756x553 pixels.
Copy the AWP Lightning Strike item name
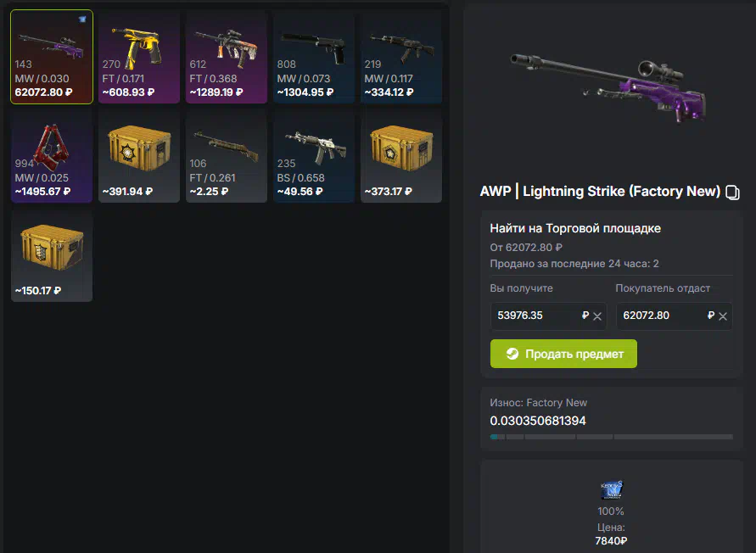pyautogui.click(x=732, y=193)
